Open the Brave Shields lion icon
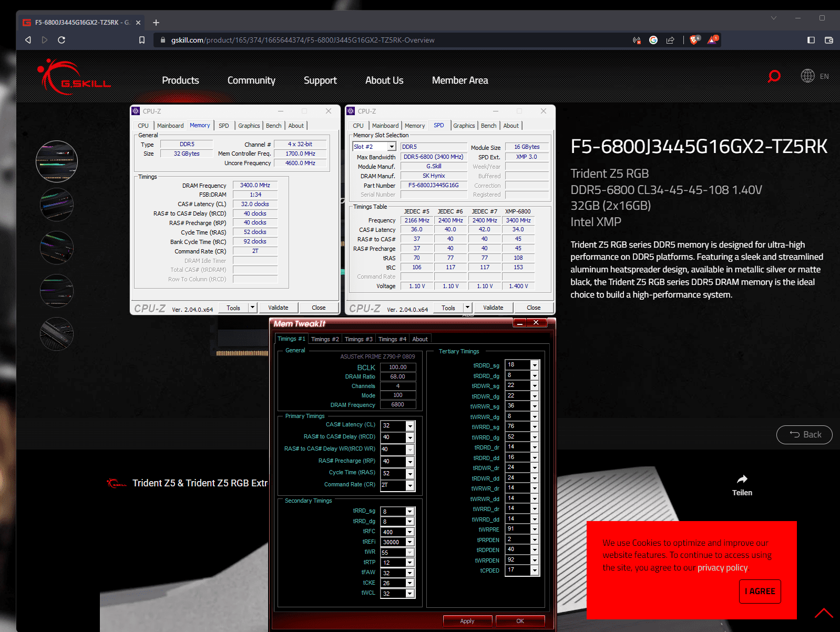This screenshot has width=840, height=632. point(694,40)
